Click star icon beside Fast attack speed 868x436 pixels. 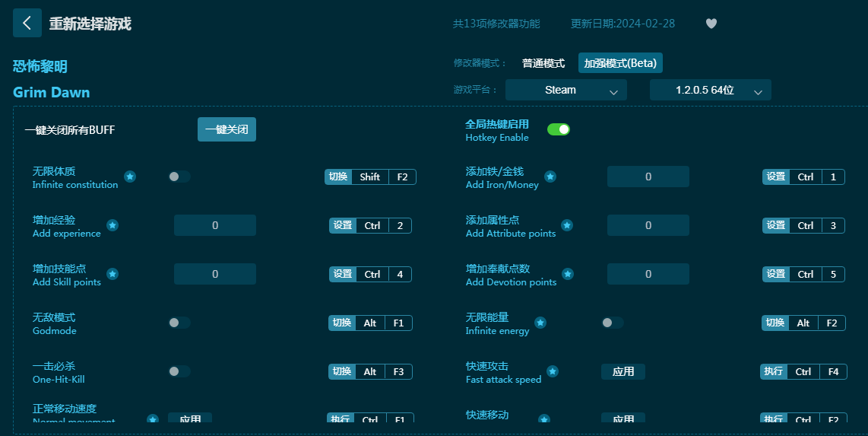[553, 372]
